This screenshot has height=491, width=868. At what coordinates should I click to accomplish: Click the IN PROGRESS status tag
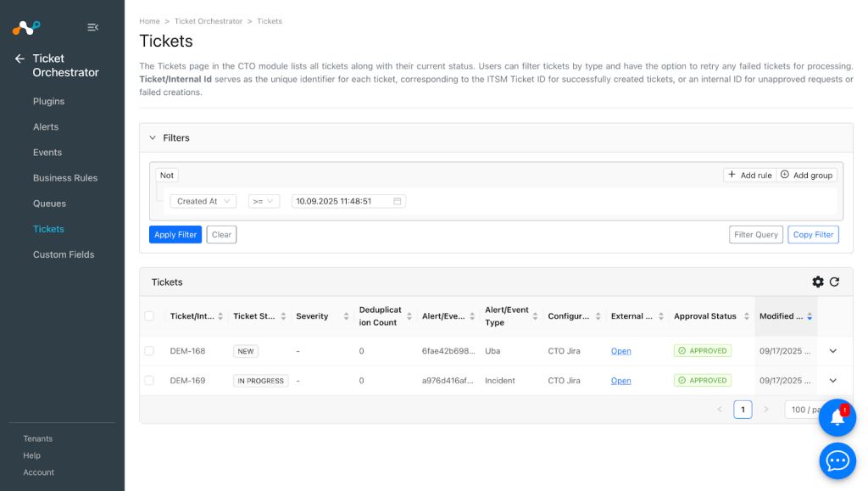[261, 380]
